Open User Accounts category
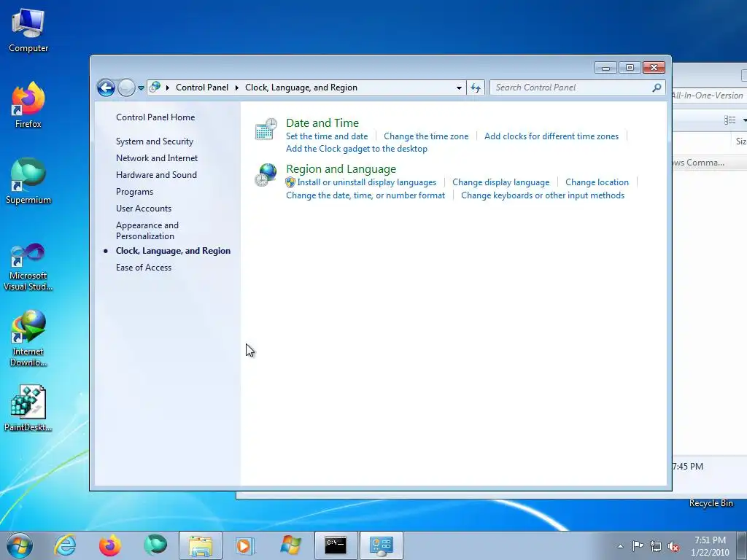Screen dimensions: 747x560 coord(144,208)
